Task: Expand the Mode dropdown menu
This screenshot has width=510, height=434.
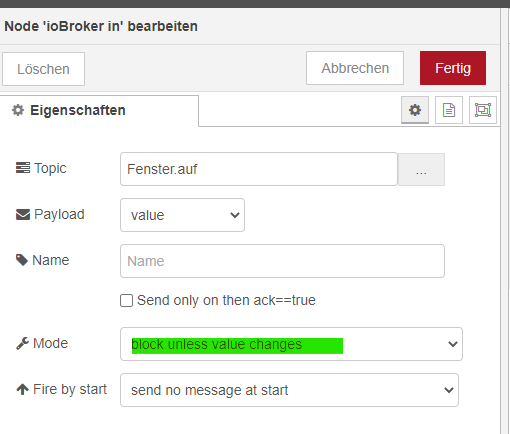Action: [x=291, y=344]
